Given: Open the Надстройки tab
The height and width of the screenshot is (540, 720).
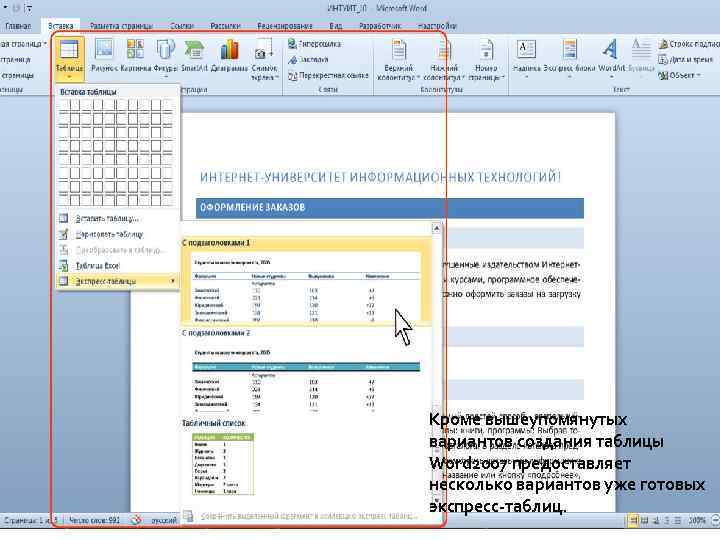Looking at the screenshot, I should (437, 26).
